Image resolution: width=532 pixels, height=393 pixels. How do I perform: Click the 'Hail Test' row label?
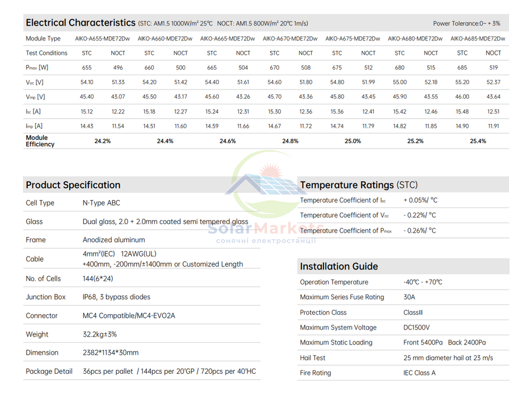(x=312, y=358)
